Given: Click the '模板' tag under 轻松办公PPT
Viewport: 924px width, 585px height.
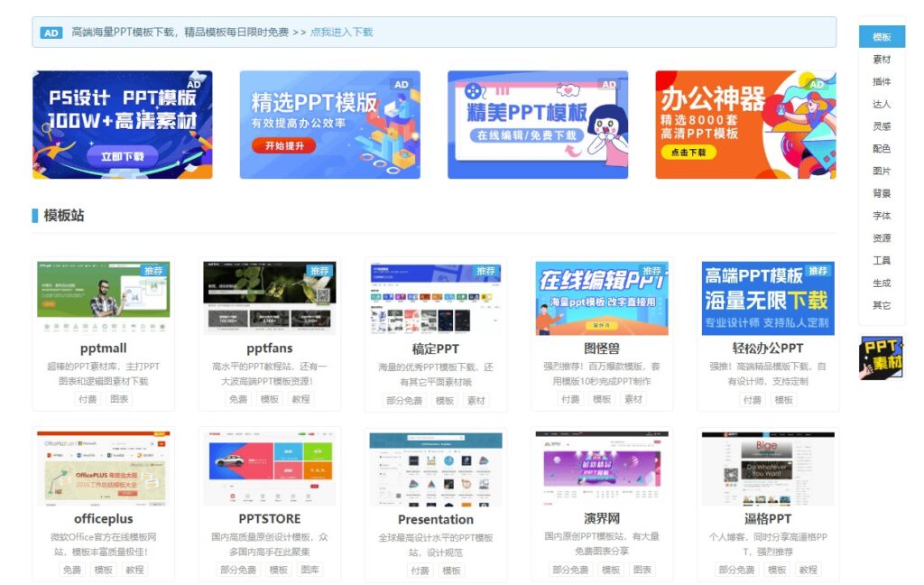Looking at the screenshot, I should coord(783,400).
